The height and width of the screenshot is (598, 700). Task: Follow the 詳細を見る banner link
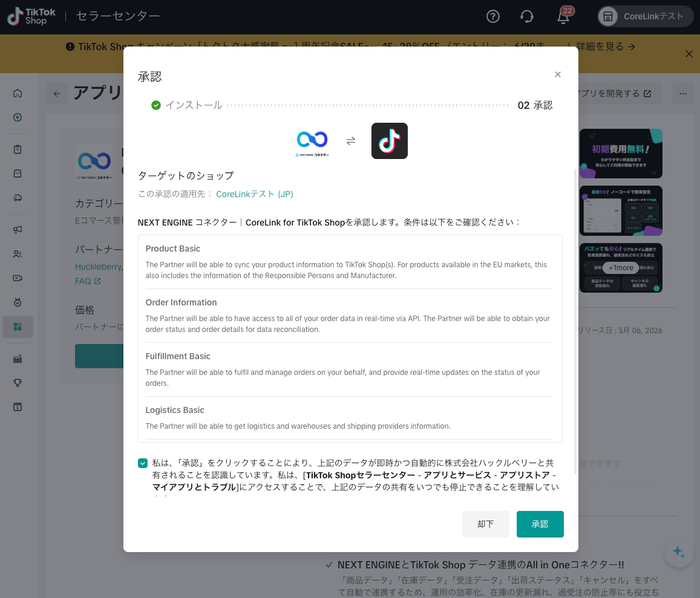606,47
